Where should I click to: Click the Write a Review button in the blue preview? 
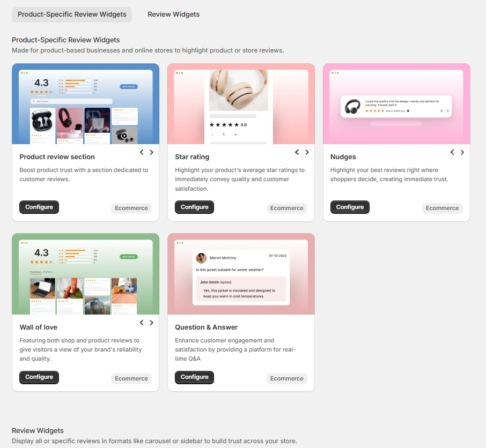pyautogui.click(x=129, y=86)
